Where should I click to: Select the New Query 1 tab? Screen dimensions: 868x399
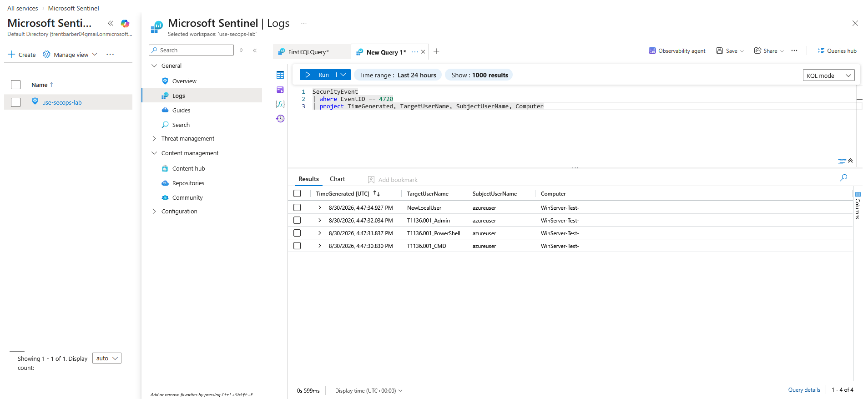(386, 52)
